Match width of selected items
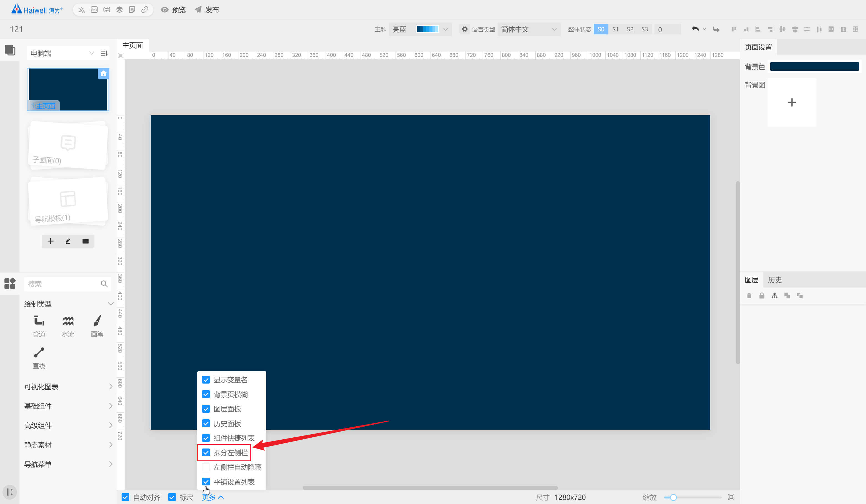The image size is (866, 504). [x=831, y=29]
